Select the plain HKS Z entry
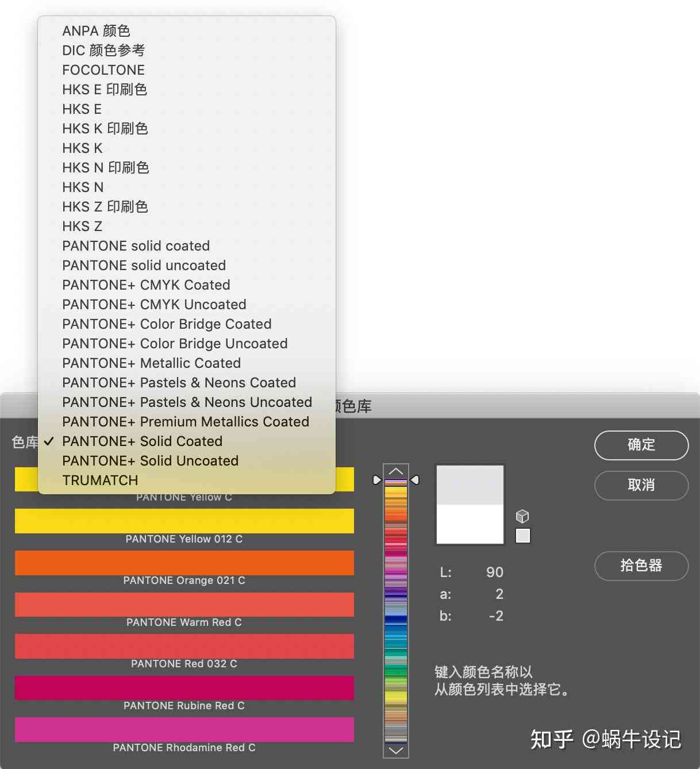The width and height of the screenshot is (700, 769). coord(187,226)
